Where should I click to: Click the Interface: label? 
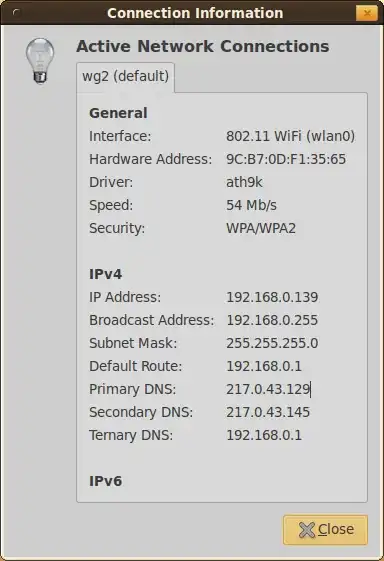[120, 136]
